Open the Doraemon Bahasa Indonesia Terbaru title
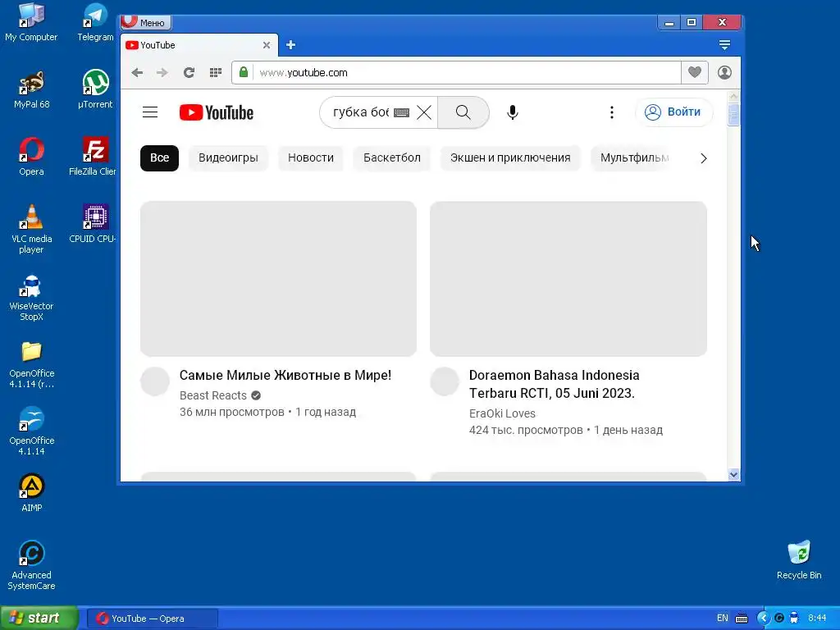The image size is (840, 630). pos(555,384)
